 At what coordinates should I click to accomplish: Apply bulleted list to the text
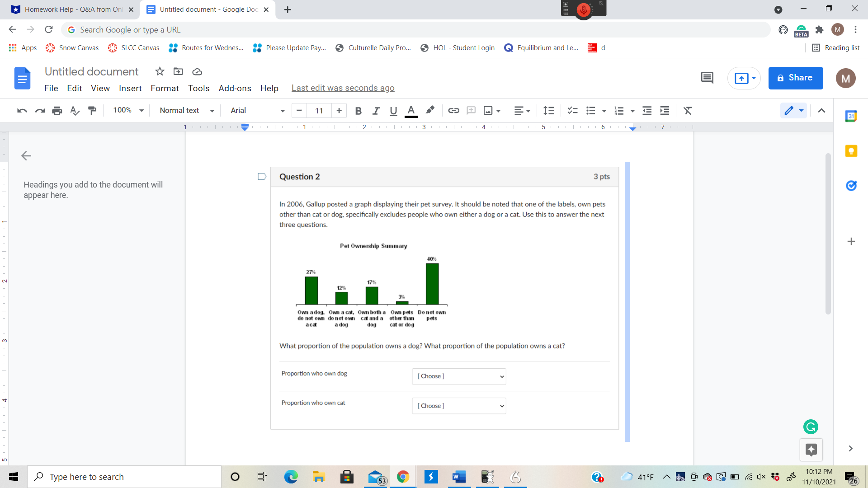590,110
